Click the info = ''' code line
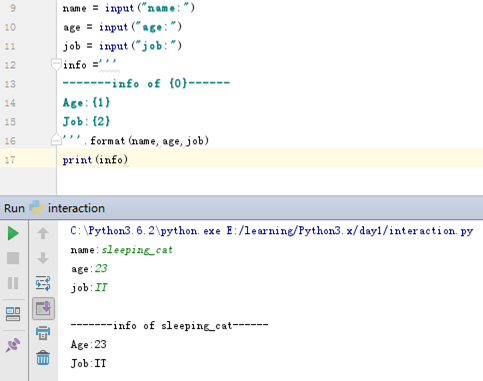This screenshot has height=381, width=483. (90, 64)
